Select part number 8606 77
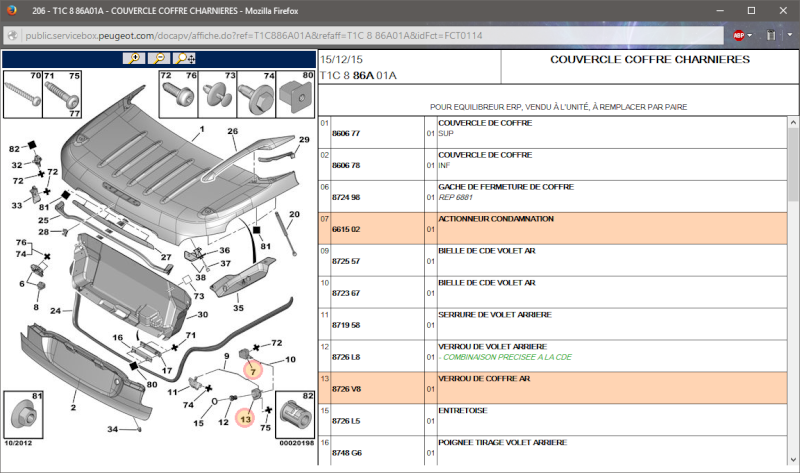The image size is (800, 473). click(346, 133)
